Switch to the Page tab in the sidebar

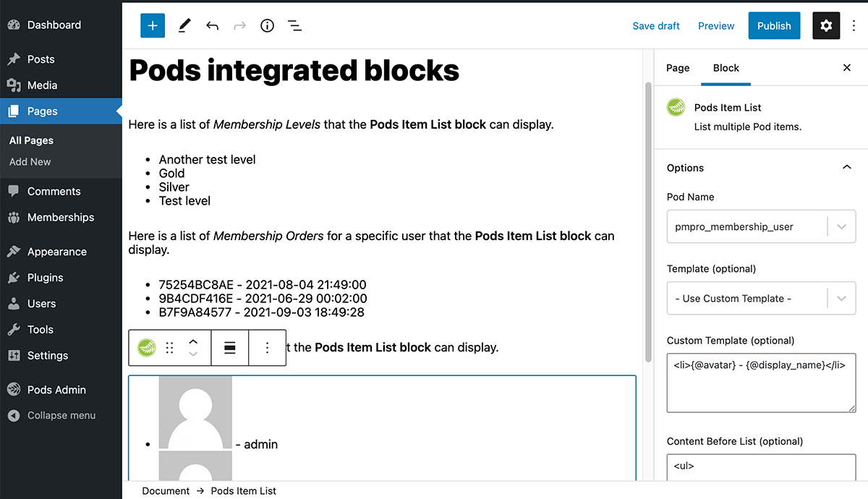[678, 68]
